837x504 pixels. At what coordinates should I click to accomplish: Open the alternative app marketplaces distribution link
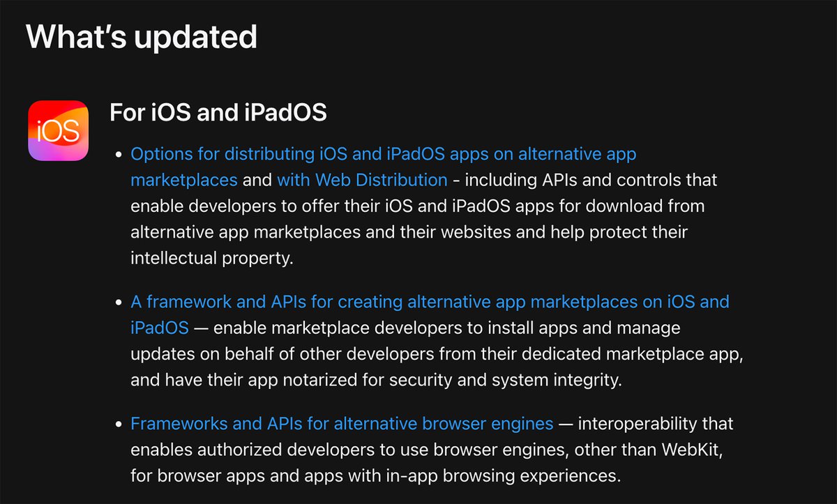coord(383,153)
